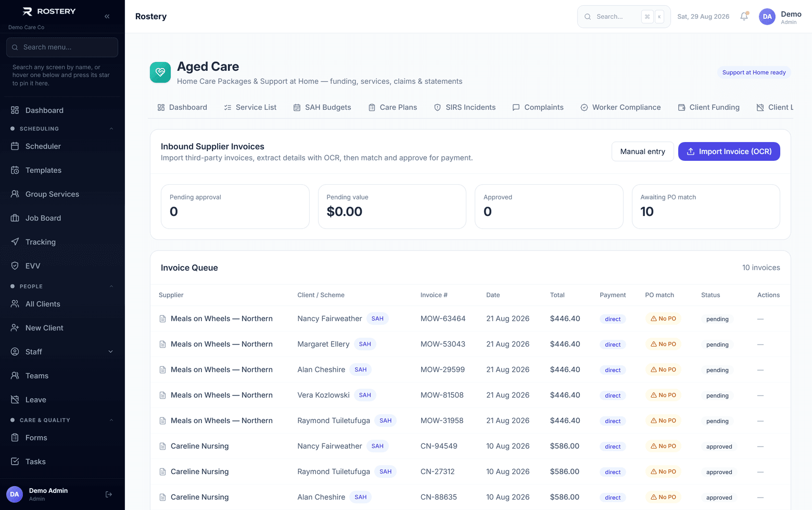Click the Tasks checkbox icon
Viewport: 812px width, 510px height.
pos(15,462)
